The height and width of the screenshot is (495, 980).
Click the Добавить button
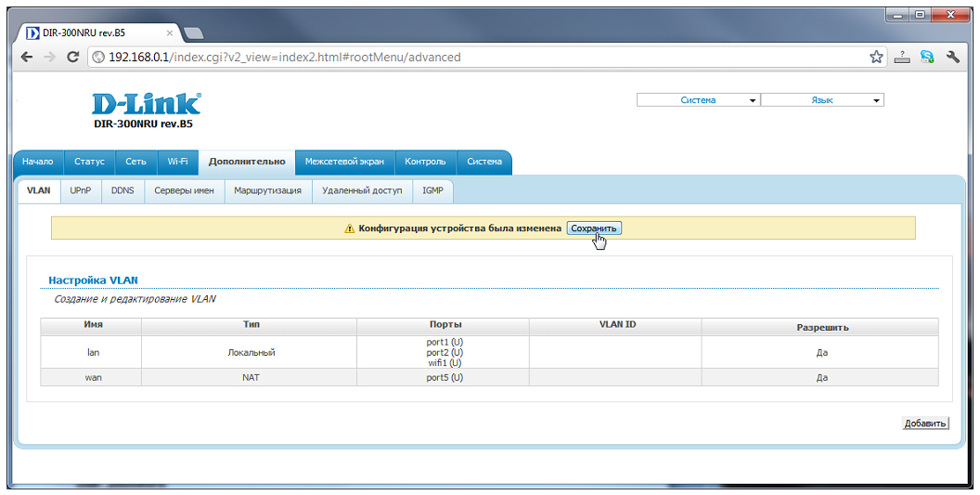[x=925, y=423]
